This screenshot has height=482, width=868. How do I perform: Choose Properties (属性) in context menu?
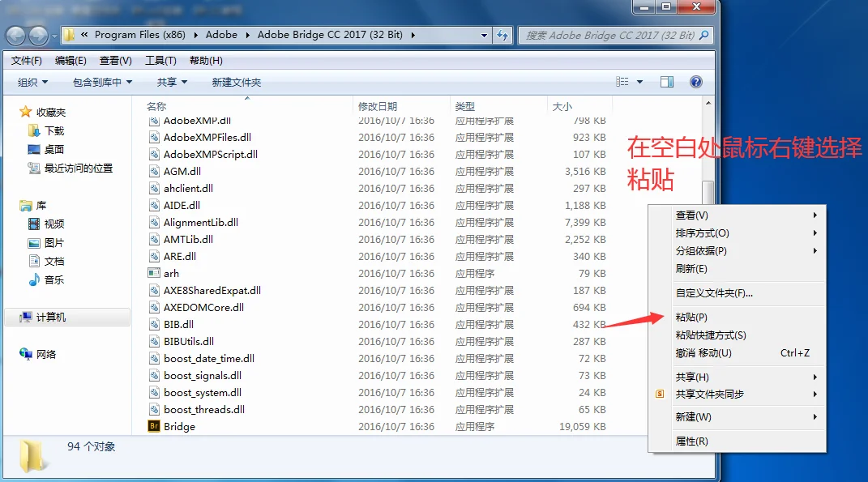tap(737, 441)
